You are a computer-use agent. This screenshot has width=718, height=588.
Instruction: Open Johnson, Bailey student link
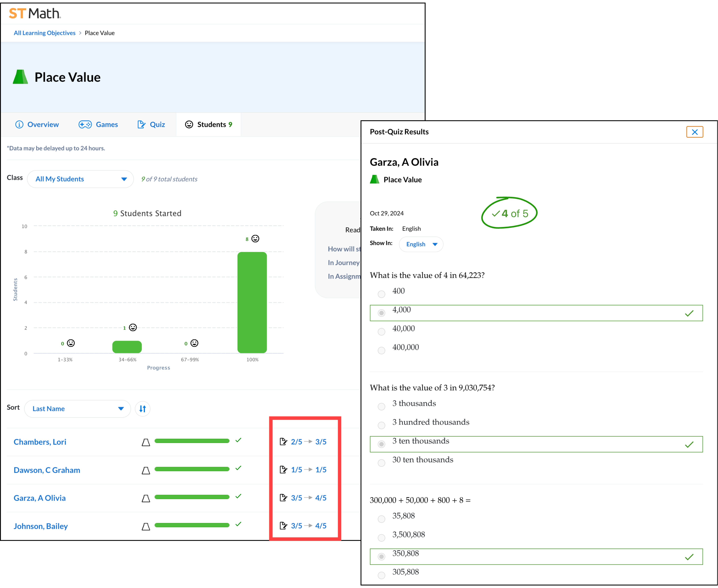41,526
